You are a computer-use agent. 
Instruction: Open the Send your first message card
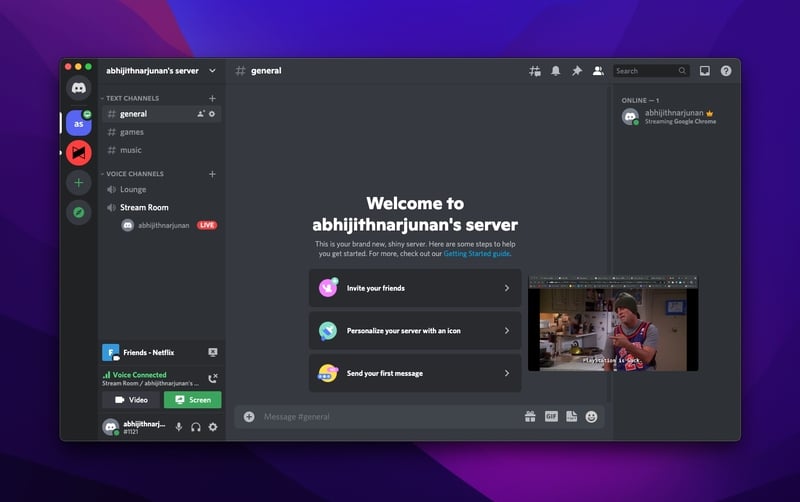click(415, 373)
